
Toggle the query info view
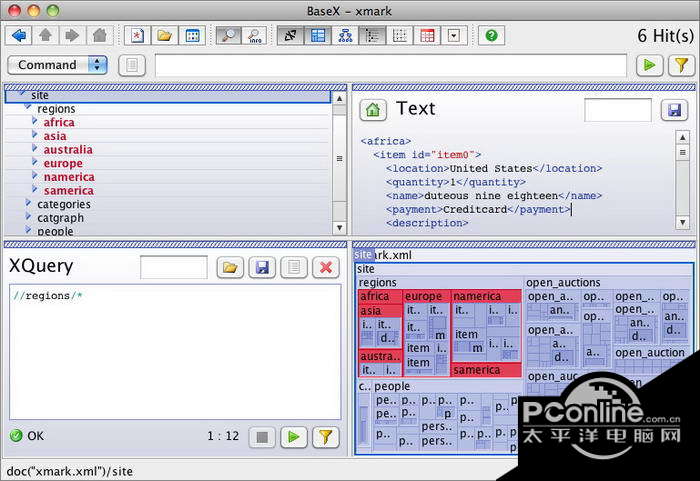(x=255, y=35)
